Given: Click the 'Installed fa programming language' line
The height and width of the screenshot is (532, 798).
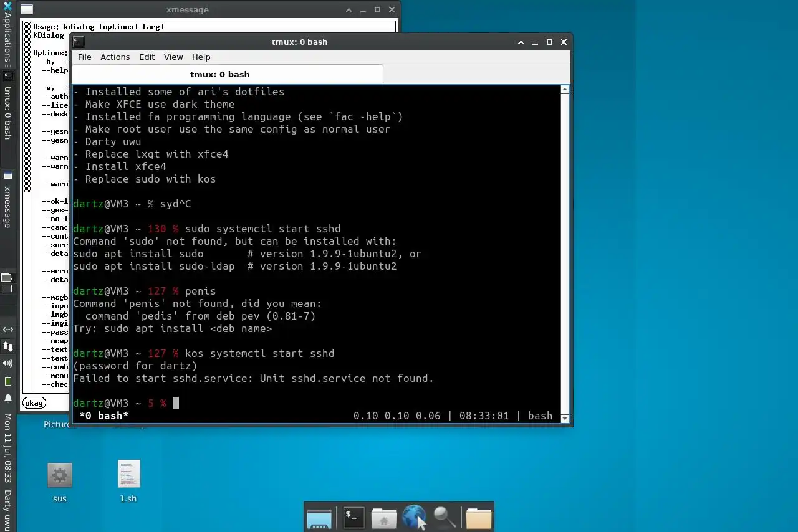Looking at the screenshot, I should tap(238, 116).
